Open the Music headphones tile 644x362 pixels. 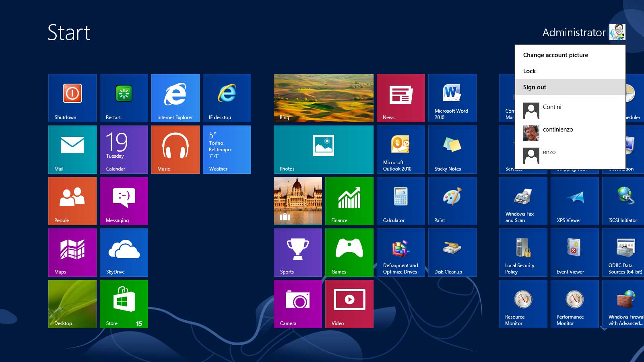point(175,149)
